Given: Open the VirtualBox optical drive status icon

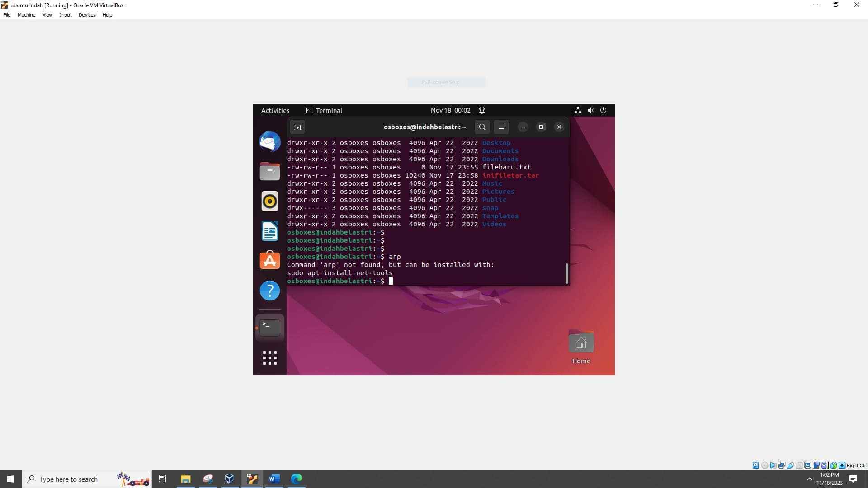Looking at the screenshot, I should point(764,465).
